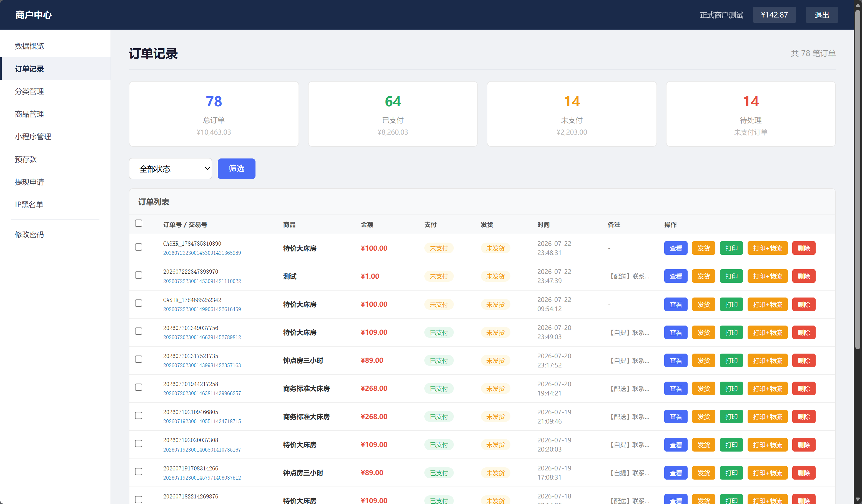Open the 全部状态 status dropdown
The height and width of the screenshot is (504, 862).
tap(170, 168)
